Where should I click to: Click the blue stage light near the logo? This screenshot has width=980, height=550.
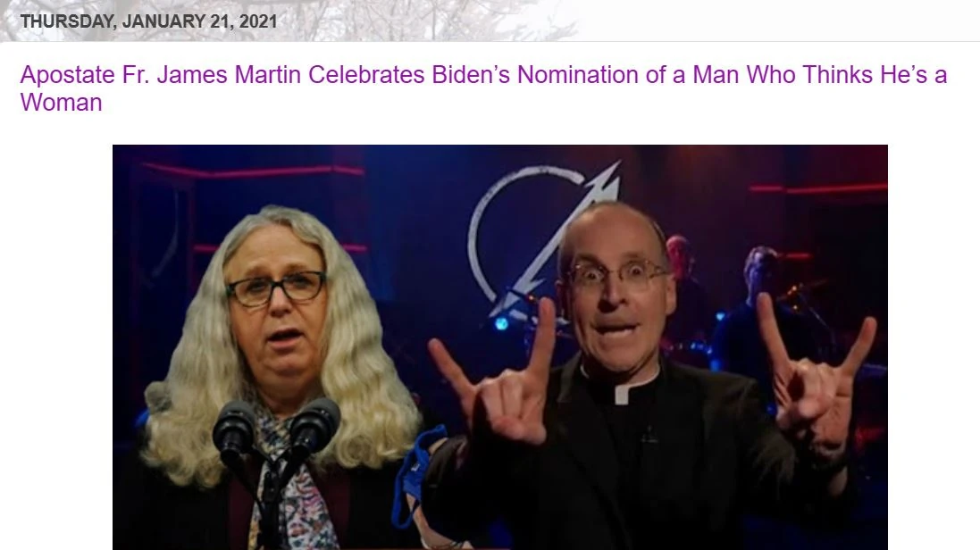(x=501, y=324)
